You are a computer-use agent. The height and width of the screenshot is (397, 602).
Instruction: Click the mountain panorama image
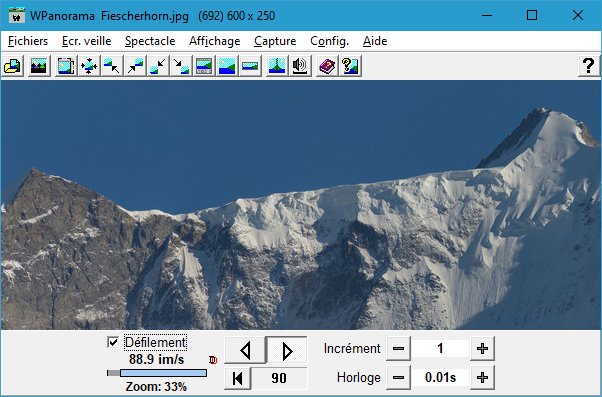click(301, 205)
